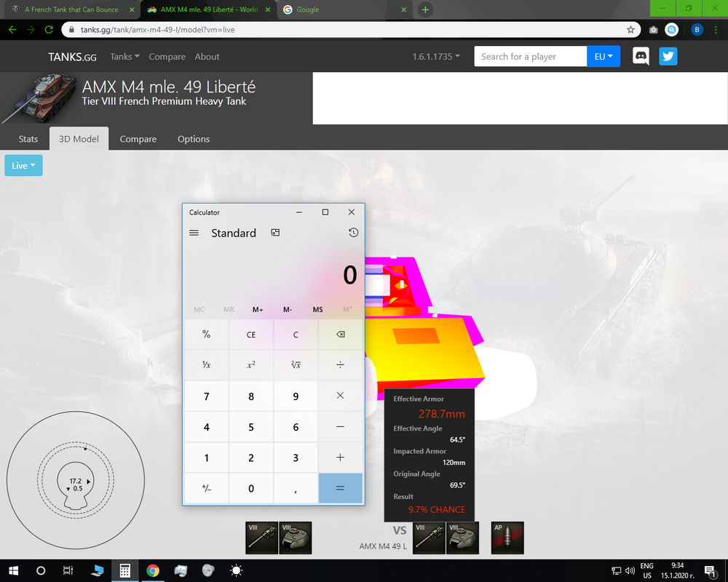Select enemy tank gun module icon
The height and width of the screenshot is (582, 728).
pyautogui.click(x=429, y=538)
